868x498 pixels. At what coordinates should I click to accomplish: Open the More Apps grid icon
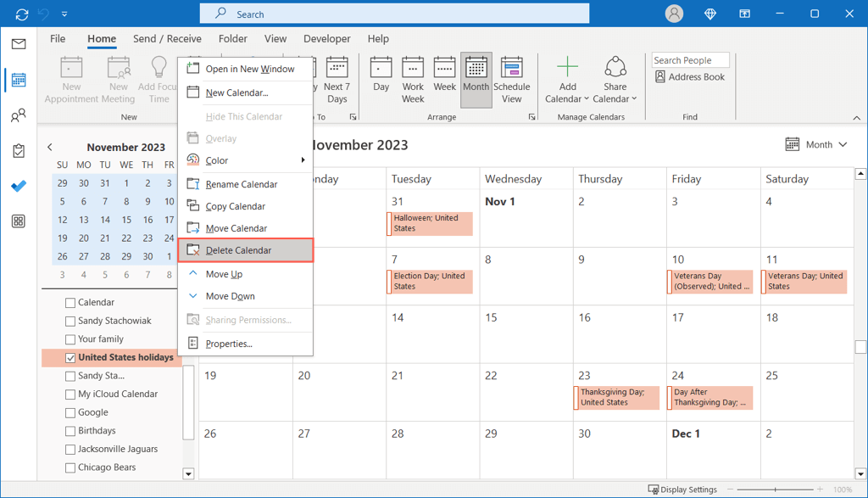pyautogui.click(x=19, y=221)
